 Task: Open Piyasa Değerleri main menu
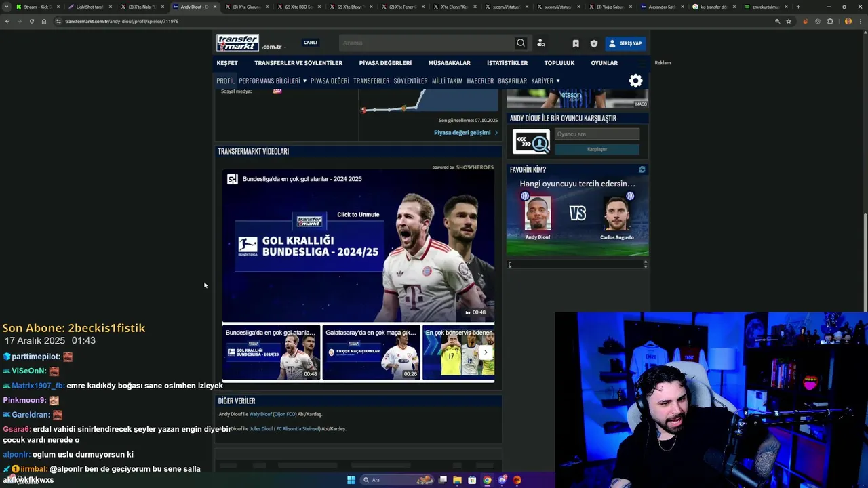(x=385, y=63)
